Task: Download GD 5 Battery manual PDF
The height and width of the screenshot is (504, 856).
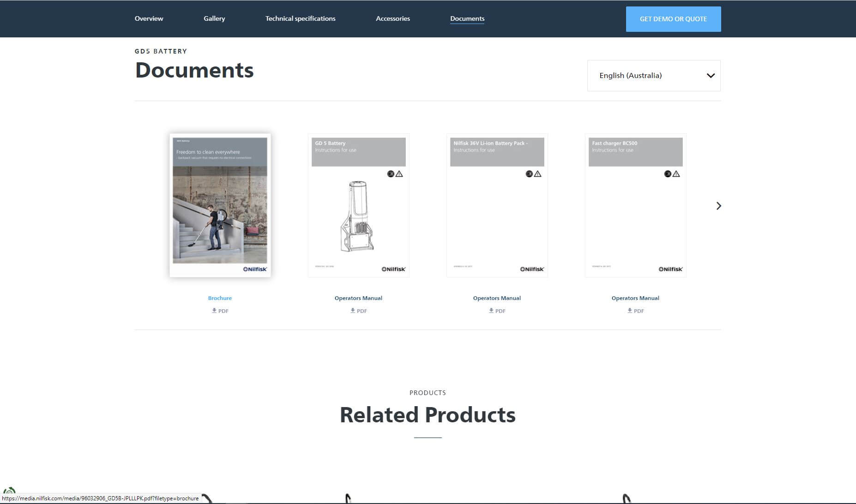Action: coord(358,311)
